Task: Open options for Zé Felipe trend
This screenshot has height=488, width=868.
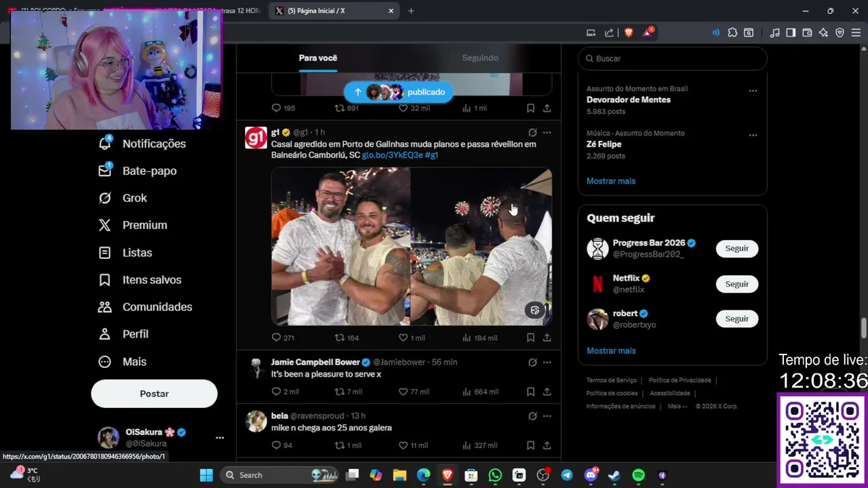Action: click(753, 135)
